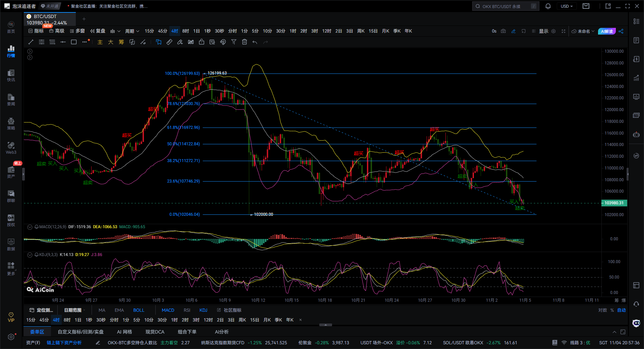Image resolution: width=644 pixels, height=349 pixels.
Task: Select the 1日 timeframe in top bar
Action: coord(196,31)
